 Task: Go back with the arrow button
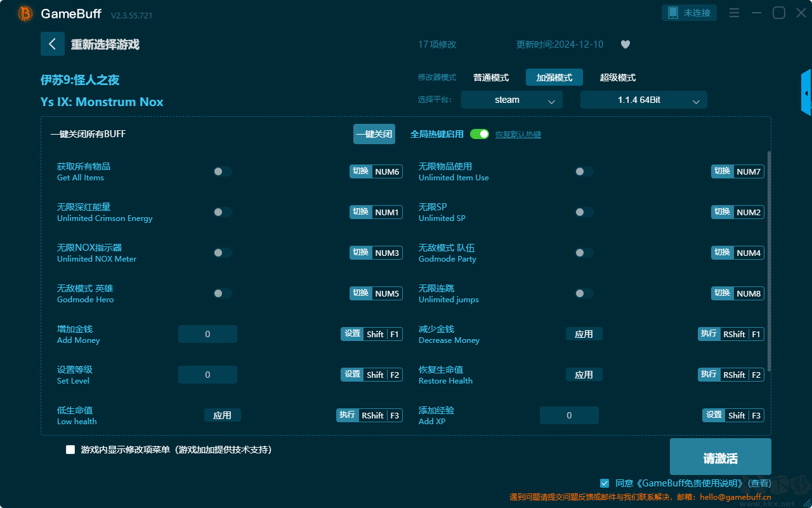point(53,44)
